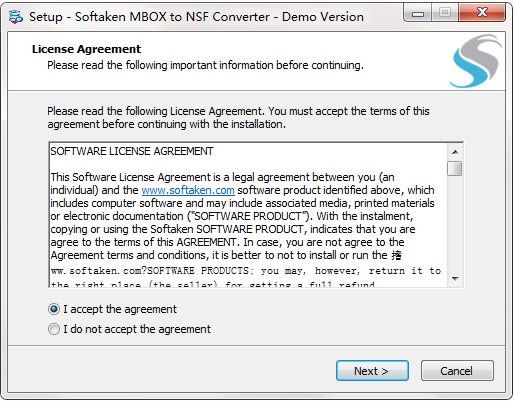
Task: Click the Next > button
Action: [372, 370]
